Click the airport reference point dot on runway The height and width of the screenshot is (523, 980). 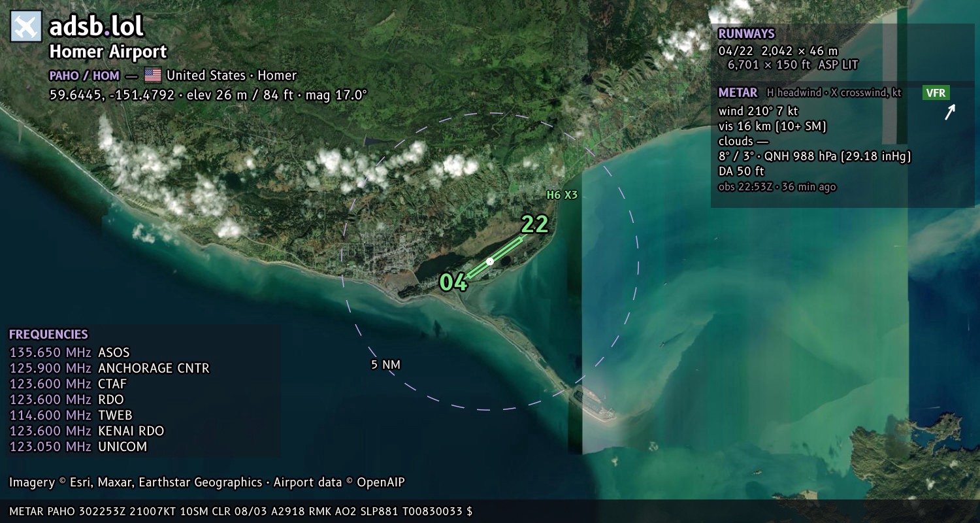coord(490,261)
